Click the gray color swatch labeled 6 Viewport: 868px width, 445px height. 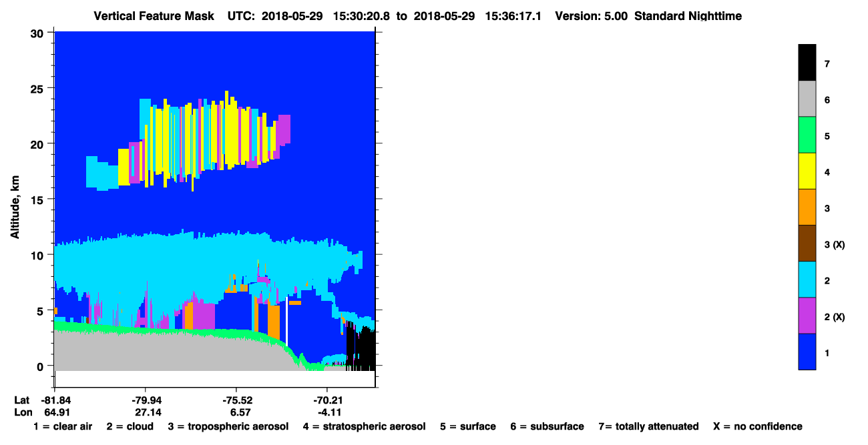pos(807,99)
